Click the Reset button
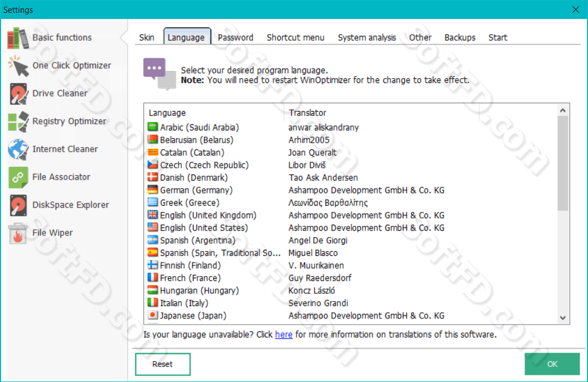The height and width of the screenshot is (382, 588). [x=163, y=364]
